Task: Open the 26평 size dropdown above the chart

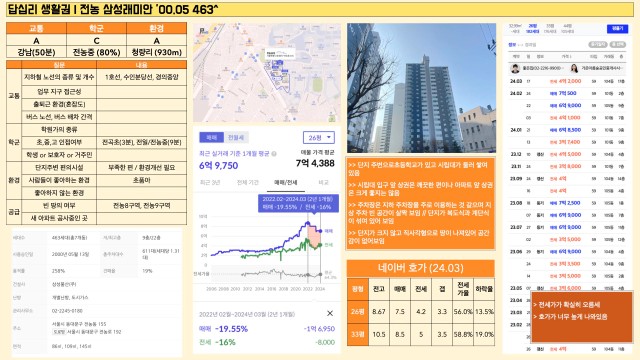Action: point(319,138)
